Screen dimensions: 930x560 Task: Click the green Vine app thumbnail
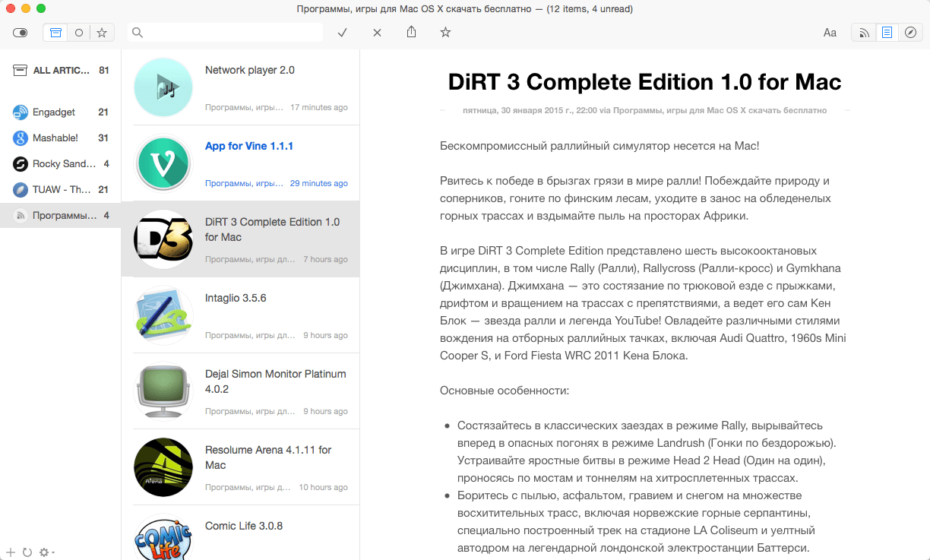[163, 163]
